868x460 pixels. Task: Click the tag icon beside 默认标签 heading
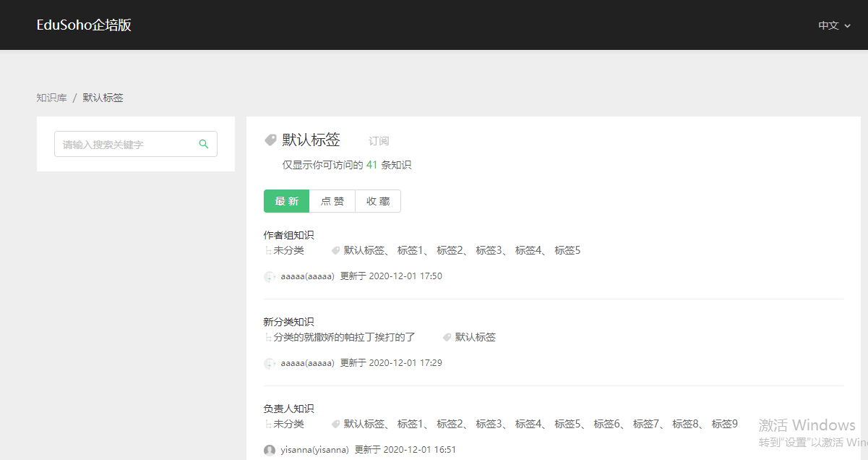tap(271, 140)
